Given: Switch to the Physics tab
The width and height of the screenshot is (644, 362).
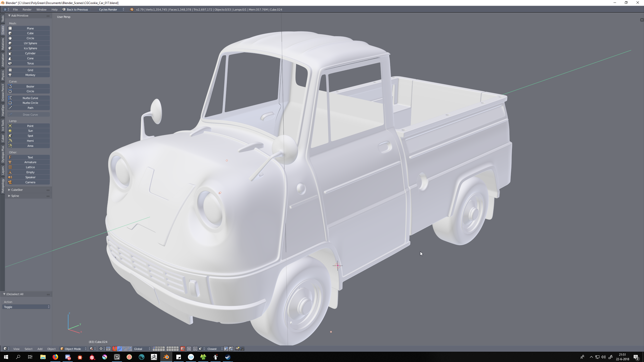Looking at the screenshot, I should (3, 75).
